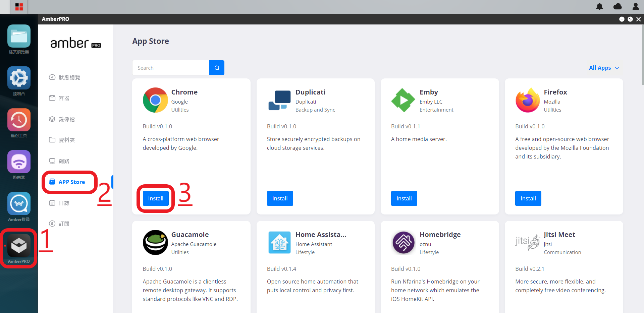Click the Chrome app logo
644x313 pixels.
(155, 100)
